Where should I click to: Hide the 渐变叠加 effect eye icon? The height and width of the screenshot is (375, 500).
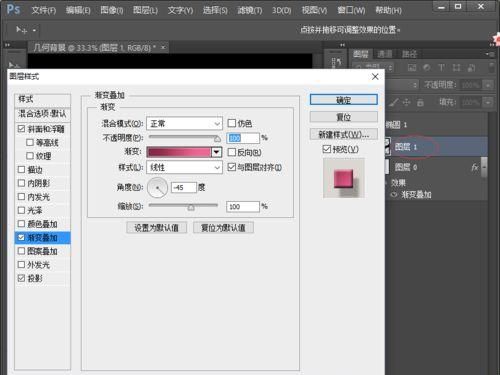click(394, 194)
